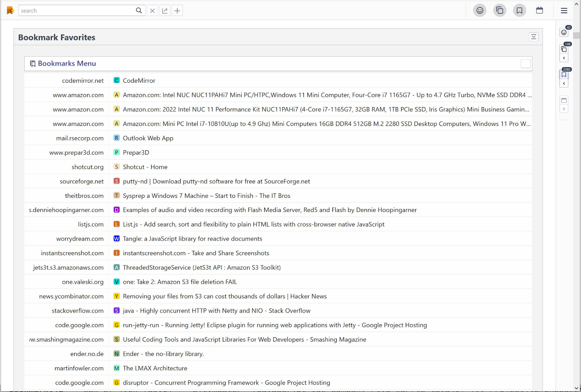The height and width of the screenshot is (392, 581).
Task: Click the scrollbar up arrow
Action: click(x=577, y=4)
